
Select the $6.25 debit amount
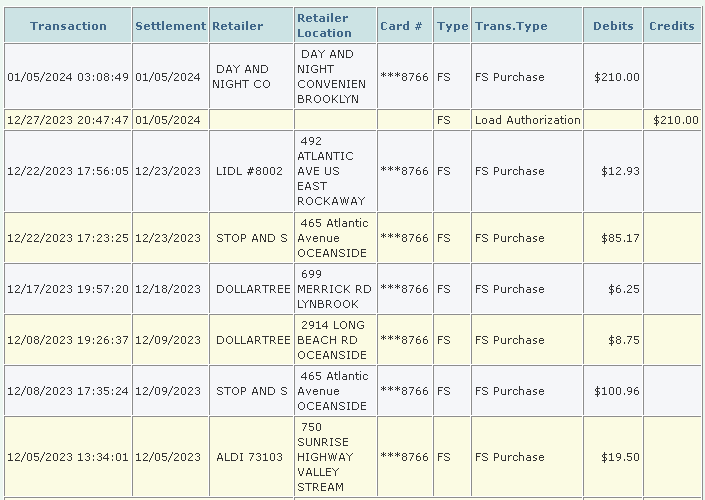click(623, 289)
